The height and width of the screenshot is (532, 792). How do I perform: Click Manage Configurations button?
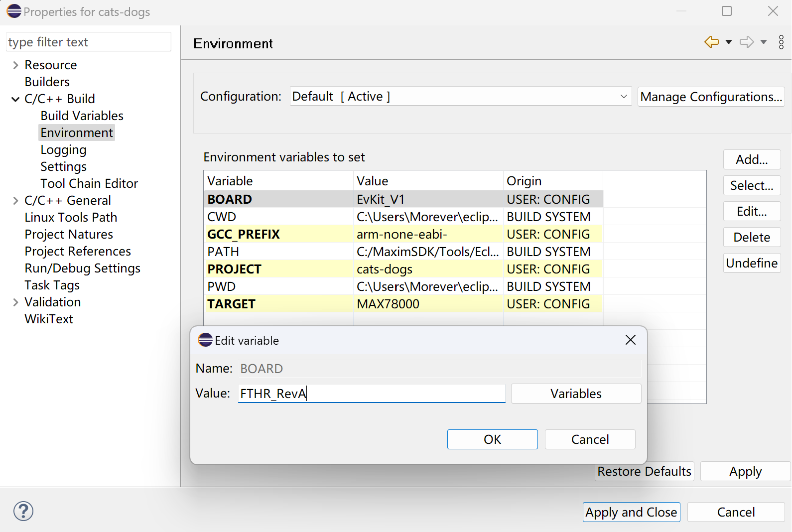point(711,97)
